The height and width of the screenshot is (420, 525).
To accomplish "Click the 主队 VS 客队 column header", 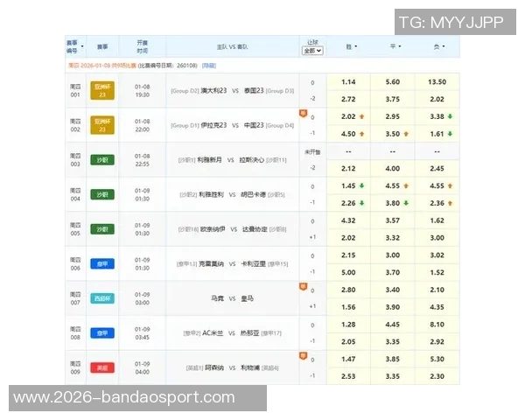I will click(232, 47).
